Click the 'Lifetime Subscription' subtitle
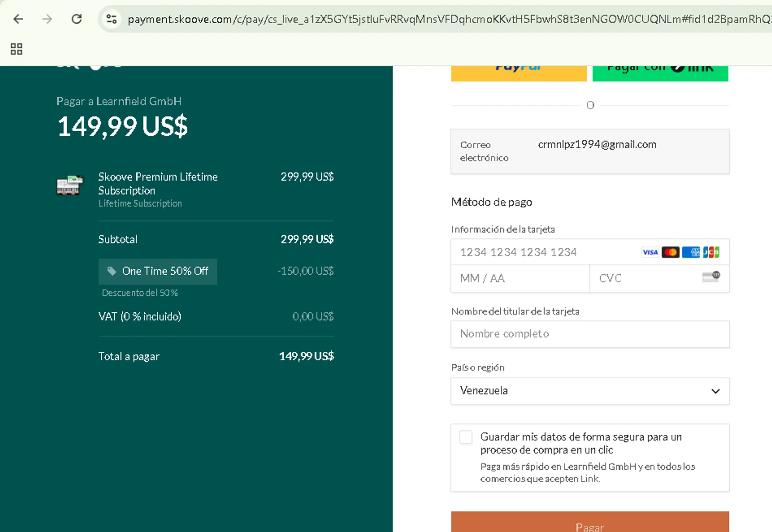The image size is (772, 532). [x=140, y=204]
